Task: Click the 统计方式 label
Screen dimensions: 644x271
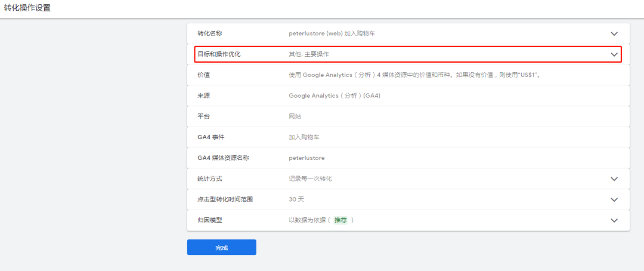Action: click(x=210, y=179)
